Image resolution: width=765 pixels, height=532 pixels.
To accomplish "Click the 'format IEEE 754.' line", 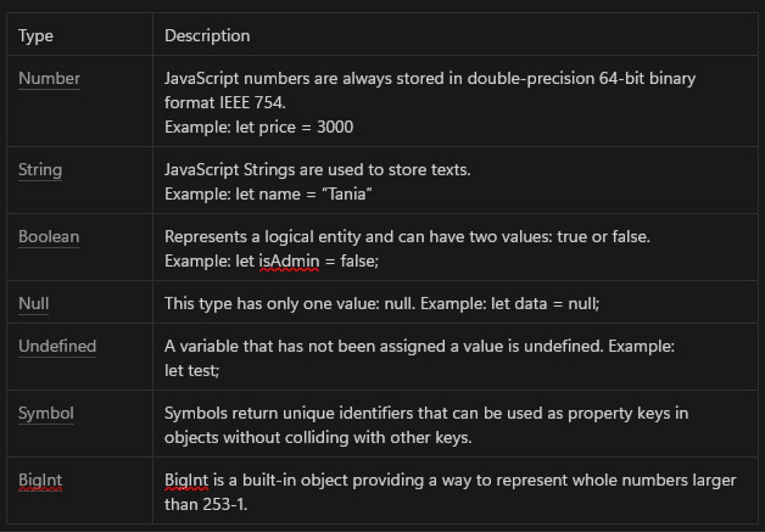I will (225, 103).
